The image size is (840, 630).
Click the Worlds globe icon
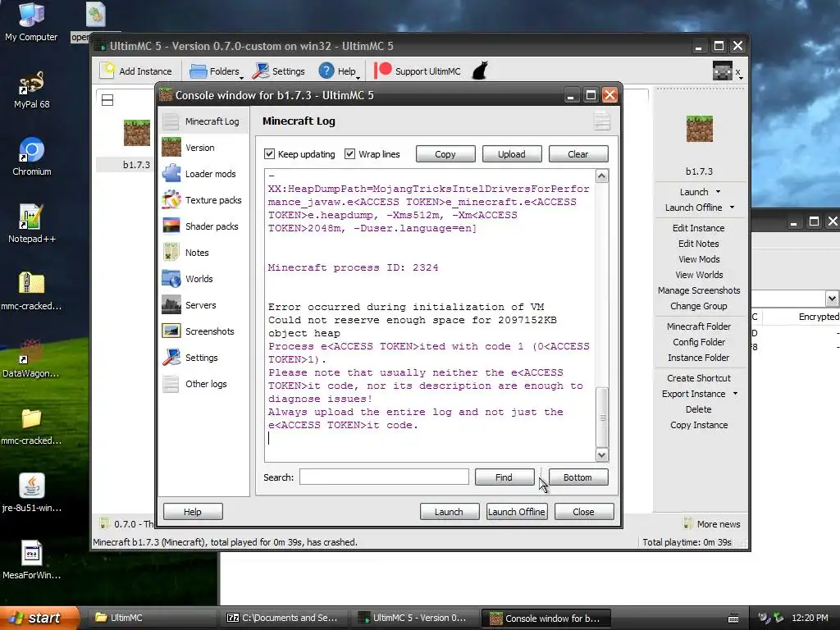point(171,279)
